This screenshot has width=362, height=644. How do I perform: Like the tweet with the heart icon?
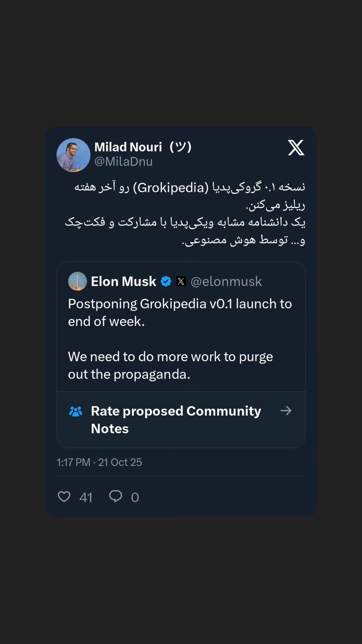pos(64,496)
